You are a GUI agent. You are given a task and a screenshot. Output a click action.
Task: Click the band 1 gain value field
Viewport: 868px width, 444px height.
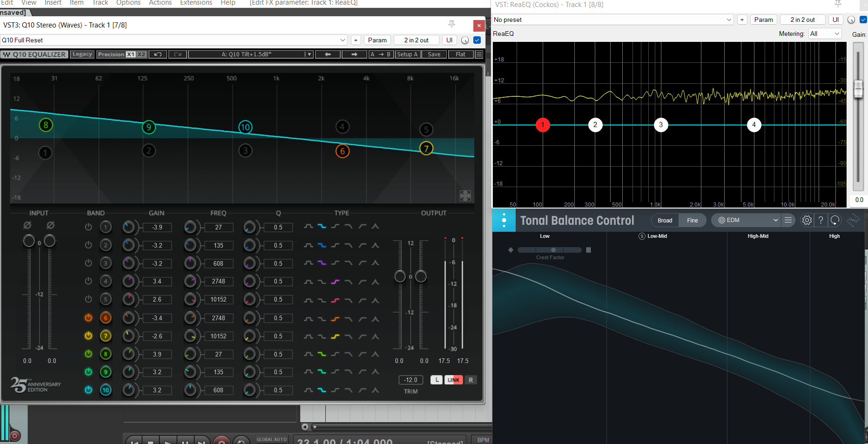click(x=157, y=227)
